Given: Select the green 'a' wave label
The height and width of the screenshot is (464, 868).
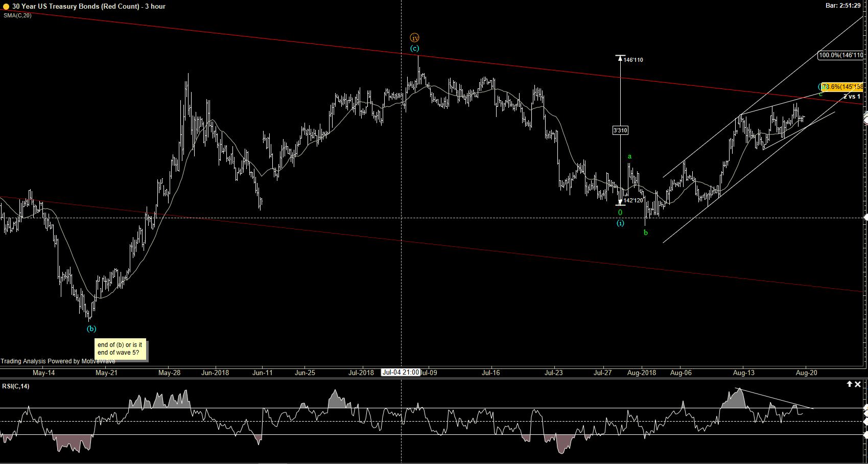Looking at the screenshot, I should 630,156.
